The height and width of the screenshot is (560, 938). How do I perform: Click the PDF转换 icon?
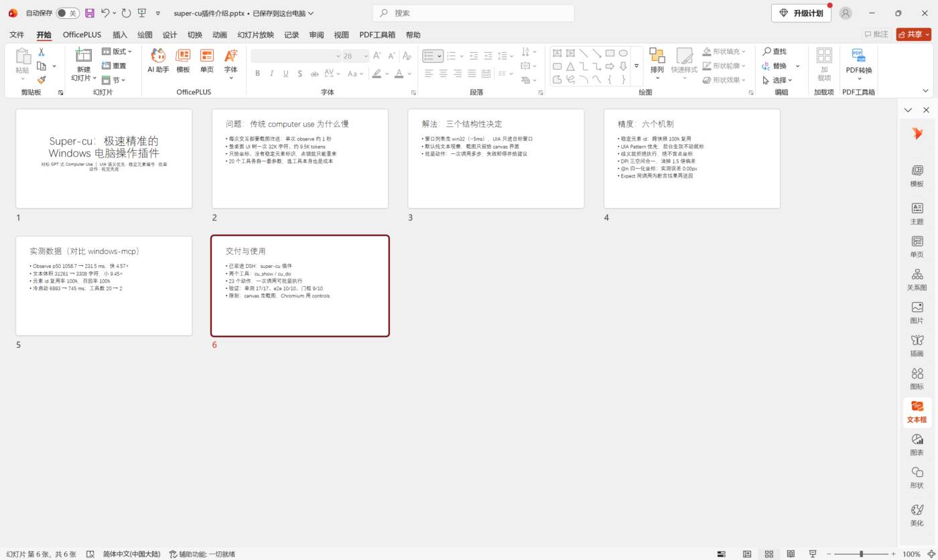pos(858,64)
